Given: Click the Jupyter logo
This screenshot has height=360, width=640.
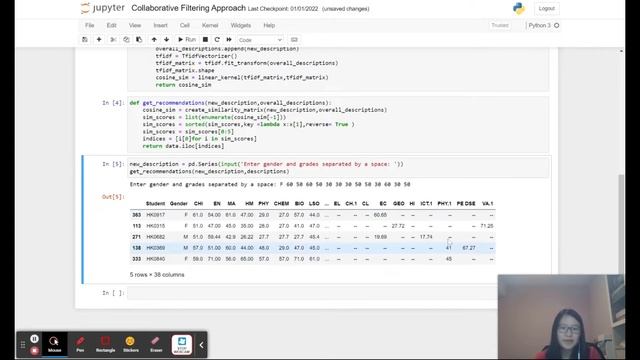Looking at the screenshot, I should [103, 8].
